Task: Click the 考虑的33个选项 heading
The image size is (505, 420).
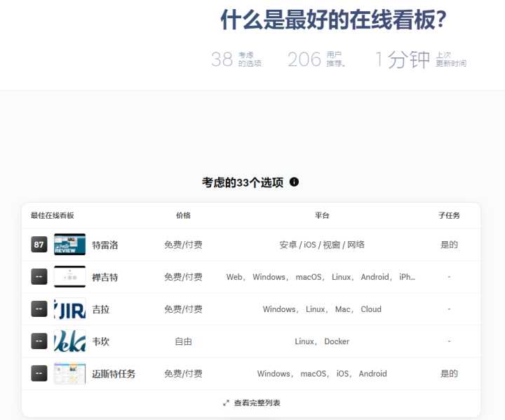Action: (x=243, y=182)
